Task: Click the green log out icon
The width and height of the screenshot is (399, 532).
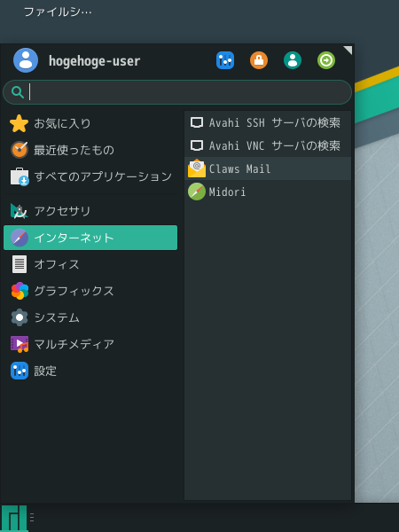Action: 326,60
